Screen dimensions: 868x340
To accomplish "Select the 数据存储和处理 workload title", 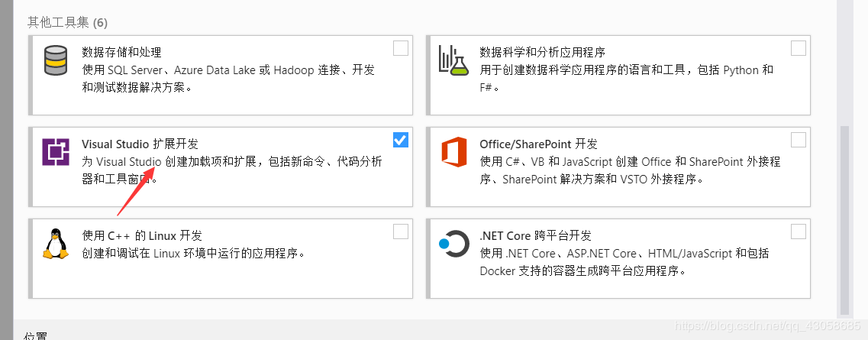I will point(121,53).
